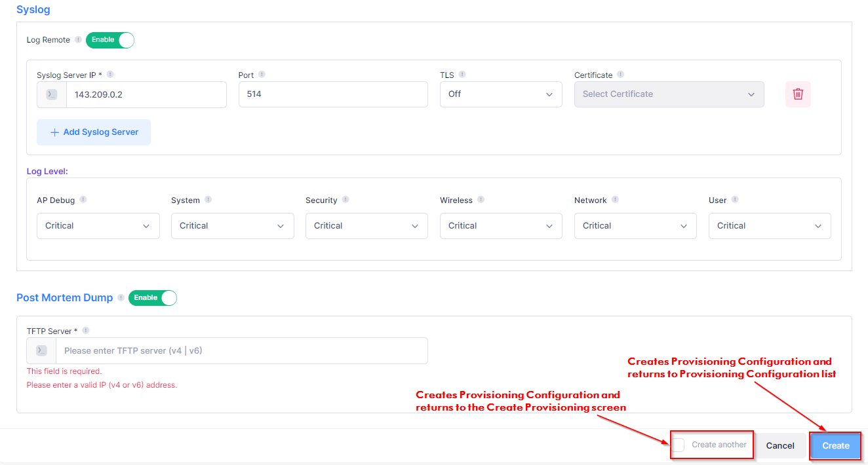Screen dimensions: 868x465
Task: Disable the Log Remote toggle
Action: coord(110,40)
